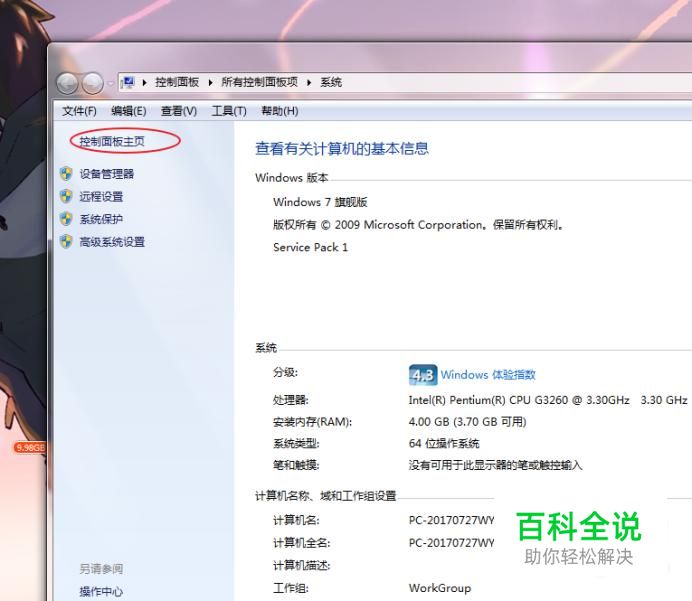This screenshot has width=692, height=601.
Task: Open the 编辑(E) menu
Action: 128,111
